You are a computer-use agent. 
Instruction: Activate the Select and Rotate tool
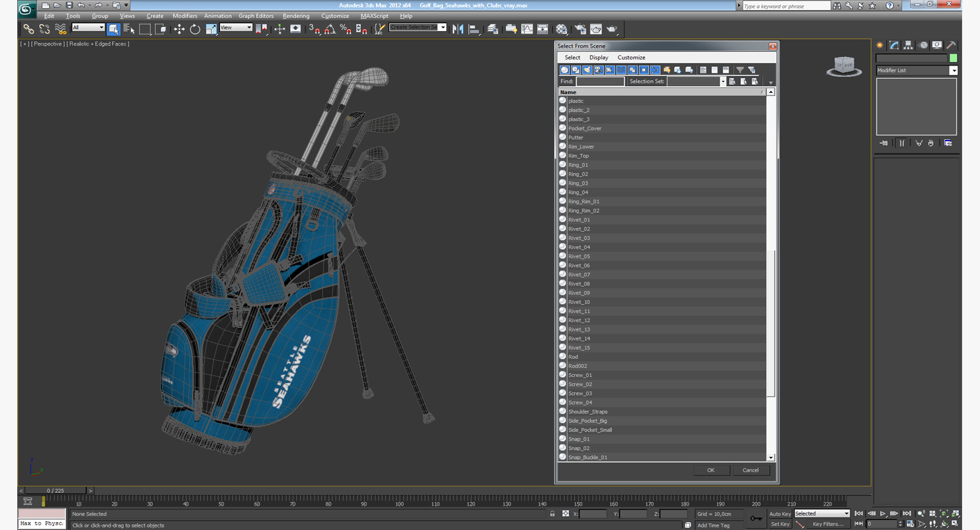(195, 29)
